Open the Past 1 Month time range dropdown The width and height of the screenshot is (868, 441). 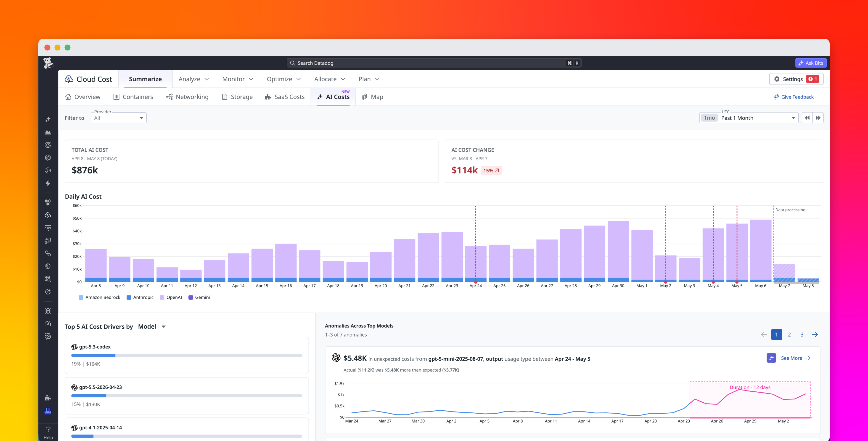pos(749,118)
